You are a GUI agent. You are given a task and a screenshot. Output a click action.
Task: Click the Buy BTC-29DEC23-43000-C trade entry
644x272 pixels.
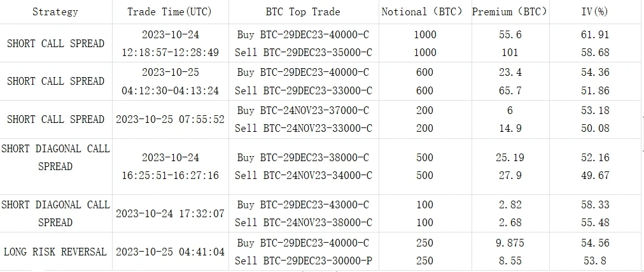tap(303, 204)
